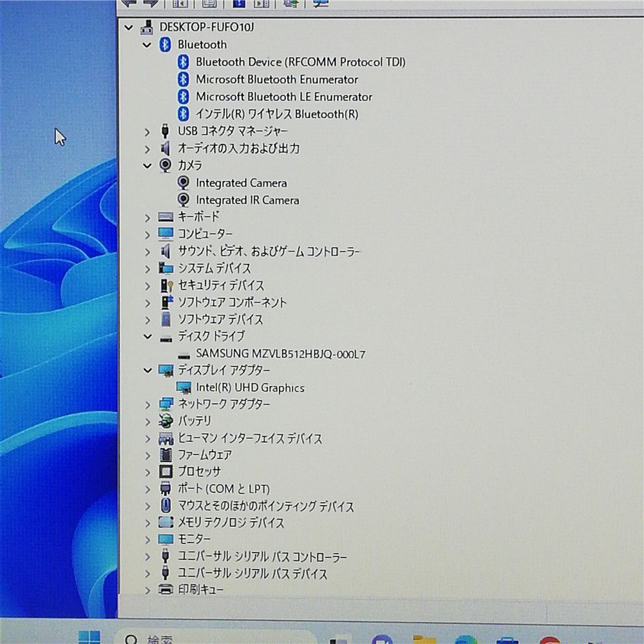
Task: Select the ポート (COM と LPT) label
Action: click(x=223, y=489)
